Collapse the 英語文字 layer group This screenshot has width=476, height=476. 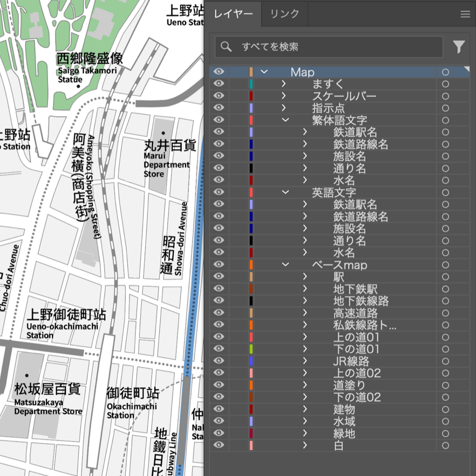click(286, 192)
